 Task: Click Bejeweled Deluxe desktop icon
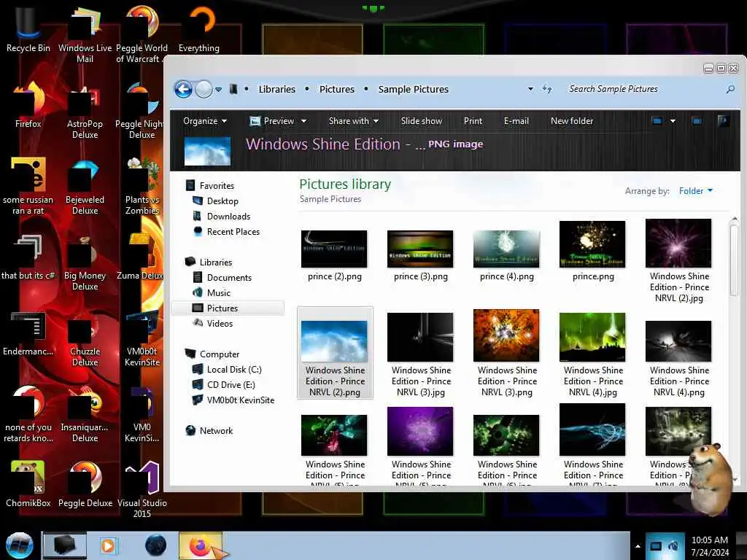[x=85, y=187]
